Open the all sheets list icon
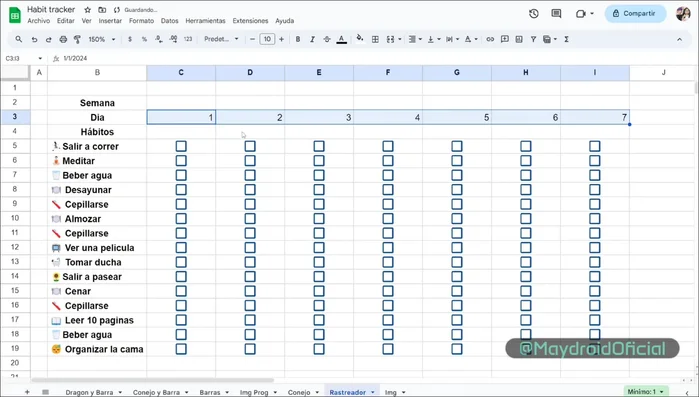The image size is (699, 397). coord(45,392)
